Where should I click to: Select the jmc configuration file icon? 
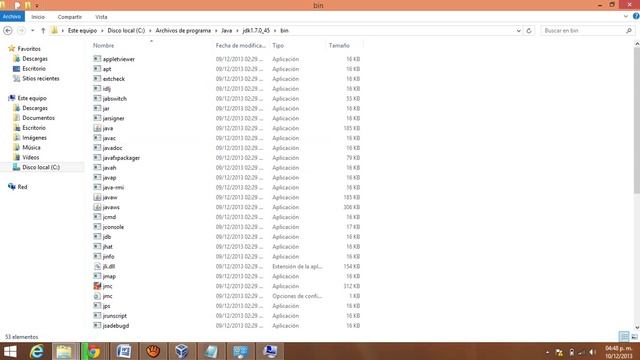tap(97, 296)
